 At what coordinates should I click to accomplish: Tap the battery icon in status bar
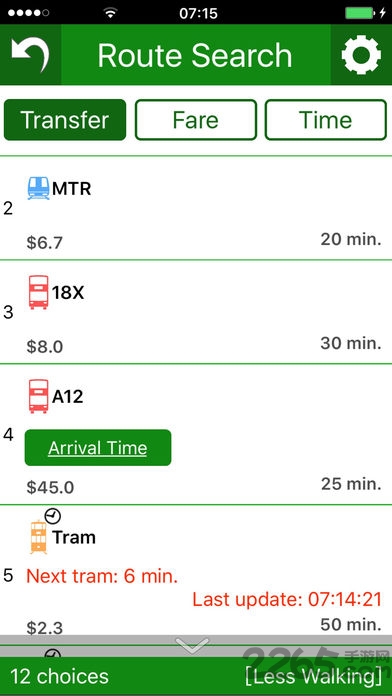pyautogui.click(x=361, y=13)
